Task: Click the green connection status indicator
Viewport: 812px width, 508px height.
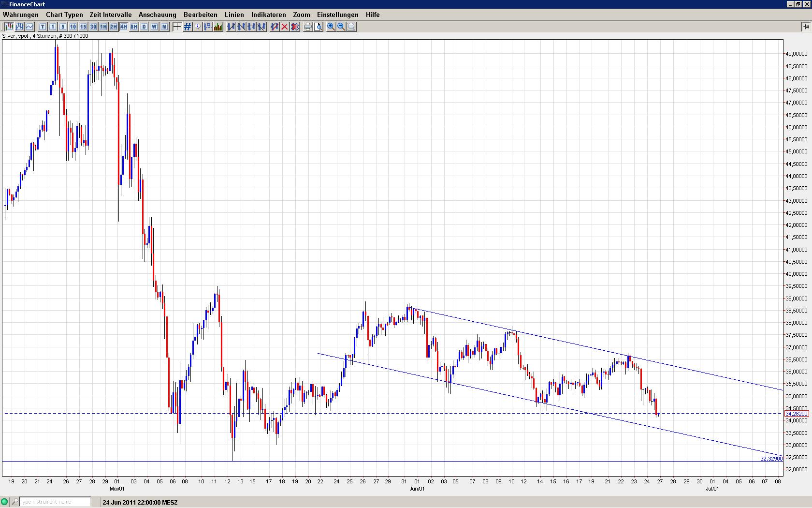Action: [5, 502]
